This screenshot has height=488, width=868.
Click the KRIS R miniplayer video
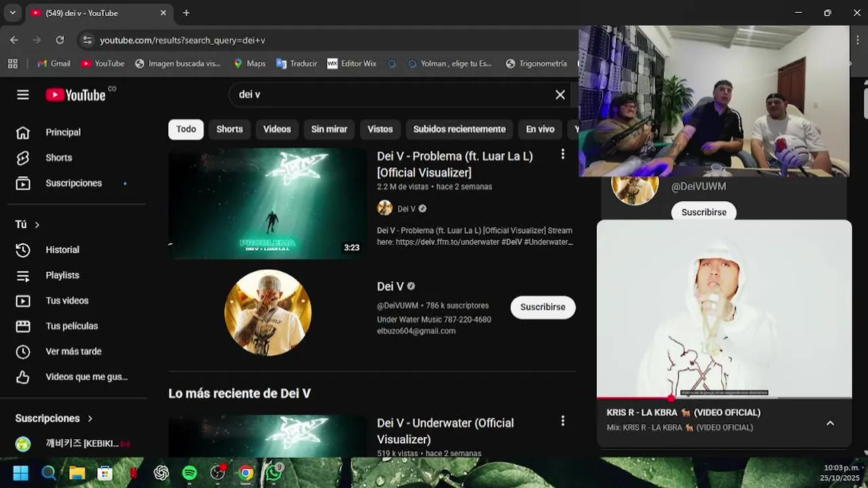pos(724,308)
